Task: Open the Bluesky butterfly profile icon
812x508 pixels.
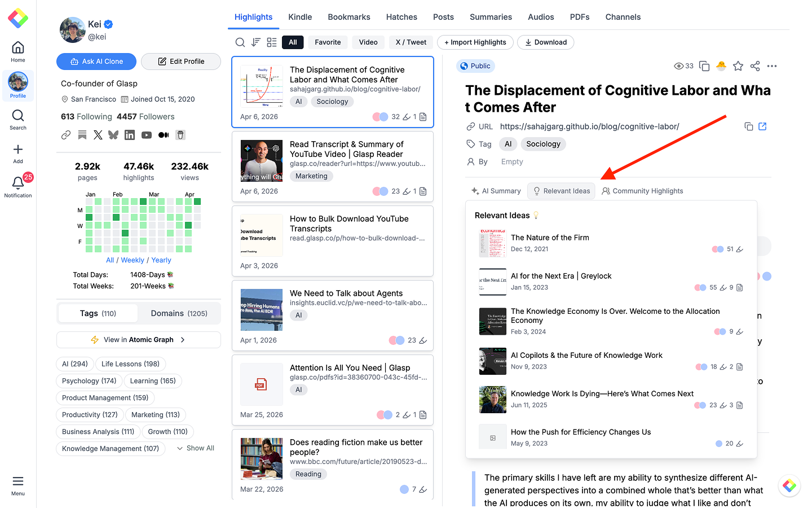Action: coord(113,135)
